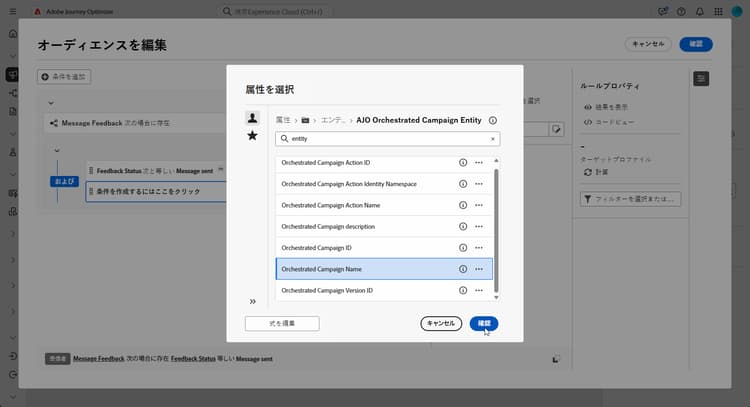The width and height of the screenshot is (750, 407).
Task: Select Orchestrated Campaign Name attribute
Action: point(384,269)
